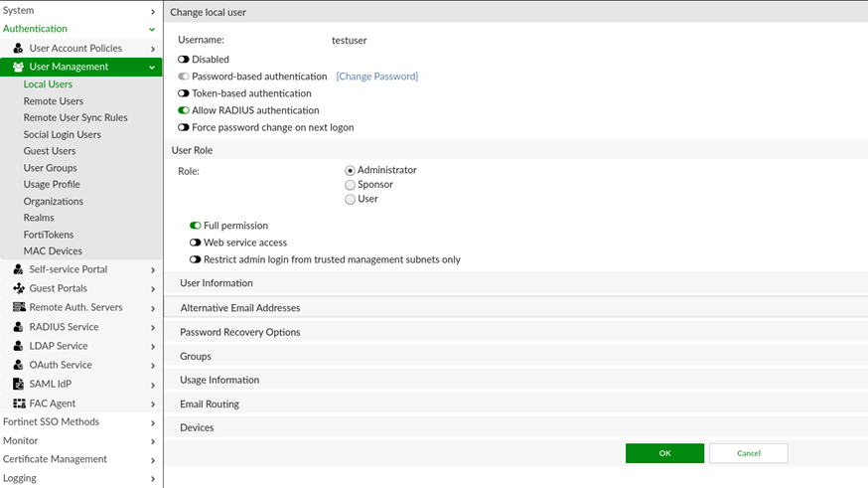
Task: Click the Cancel button
Action: point(748,453)
